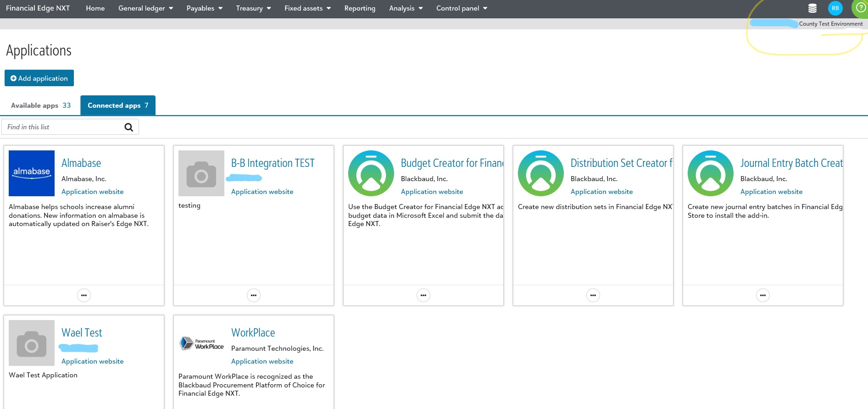The width and height of the screenshot is (868, 409).
Task: Open the Budget Creator for Financial Edge title
Action: pyautogui.click(x=452, y=163)
